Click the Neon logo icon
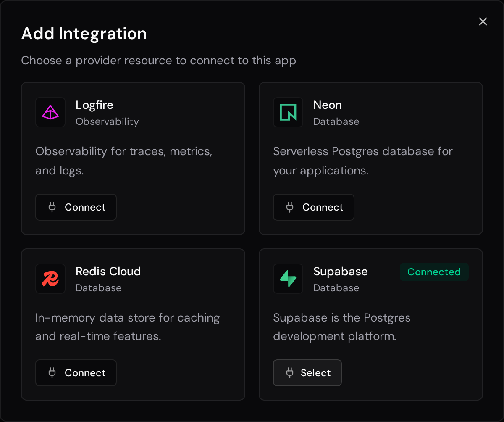Viewport: 504px width, 422px height. click(288, 112)
